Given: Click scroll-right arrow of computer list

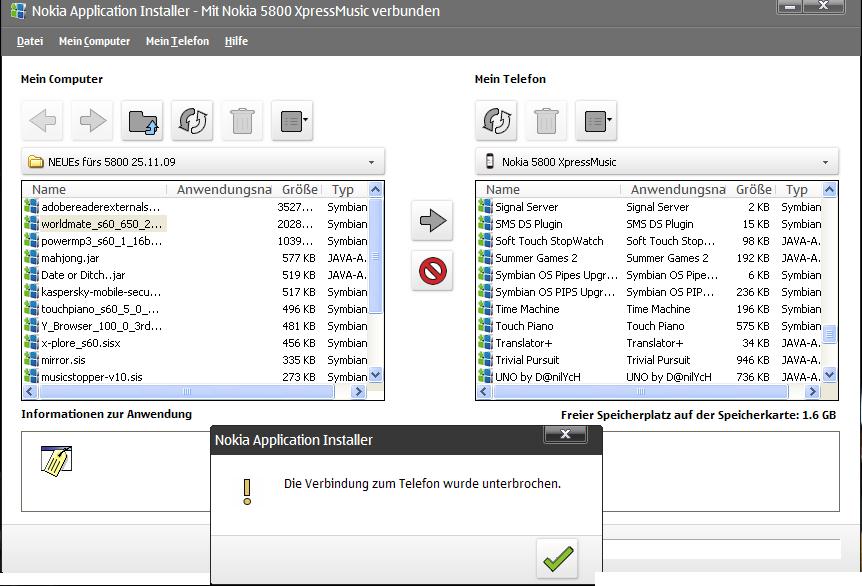Looking at the screenshot, I should (358, 391).
